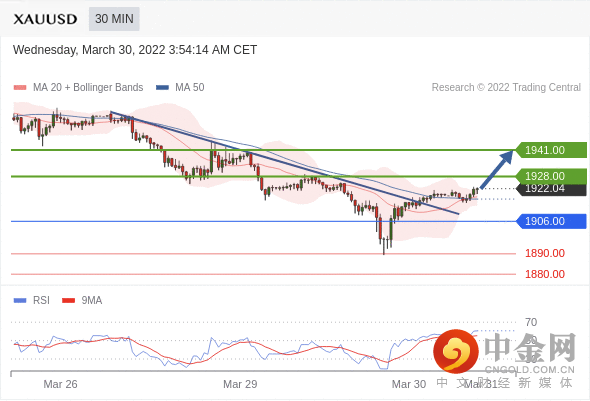Click the blue RSI legend swatch
This screenshot has height=401, width=590.
point(20,300)
